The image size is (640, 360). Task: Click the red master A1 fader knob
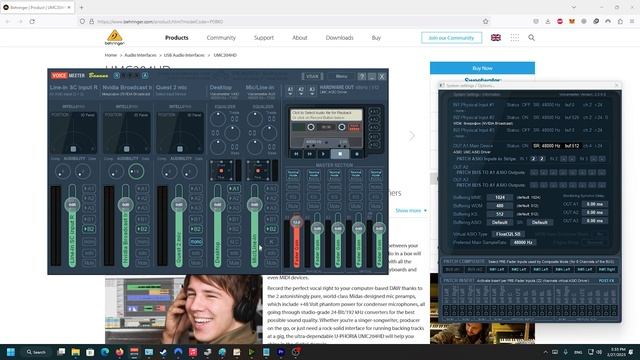(x=297, y=222)
